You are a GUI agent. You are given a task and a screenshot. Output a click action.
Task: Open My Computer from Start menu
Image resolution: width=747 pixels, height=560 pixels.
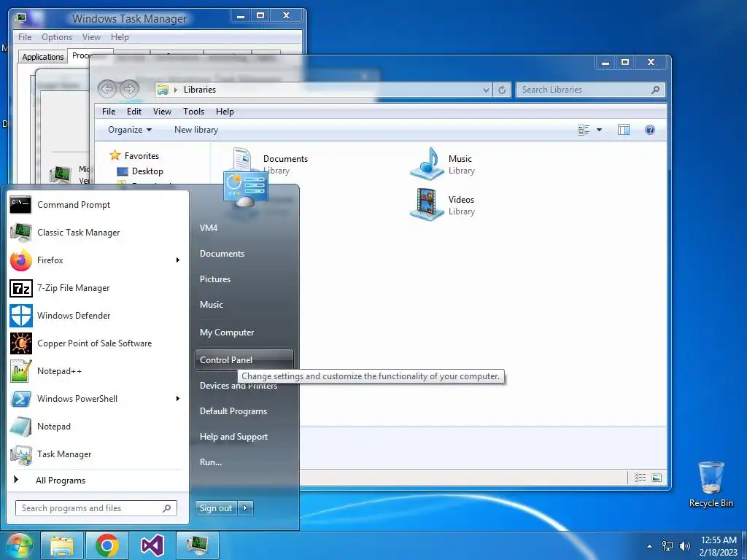coord(244,332)
